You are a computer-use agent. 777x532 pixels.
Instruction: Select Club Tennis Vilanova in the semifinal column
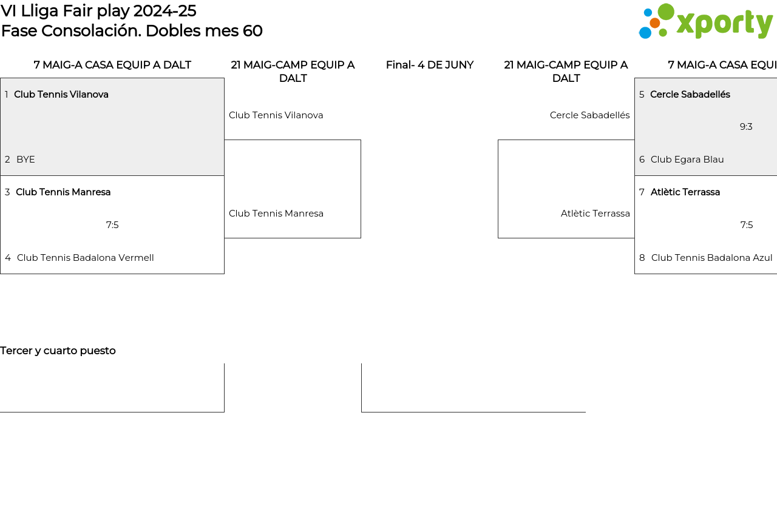click(x=276, y=115)
